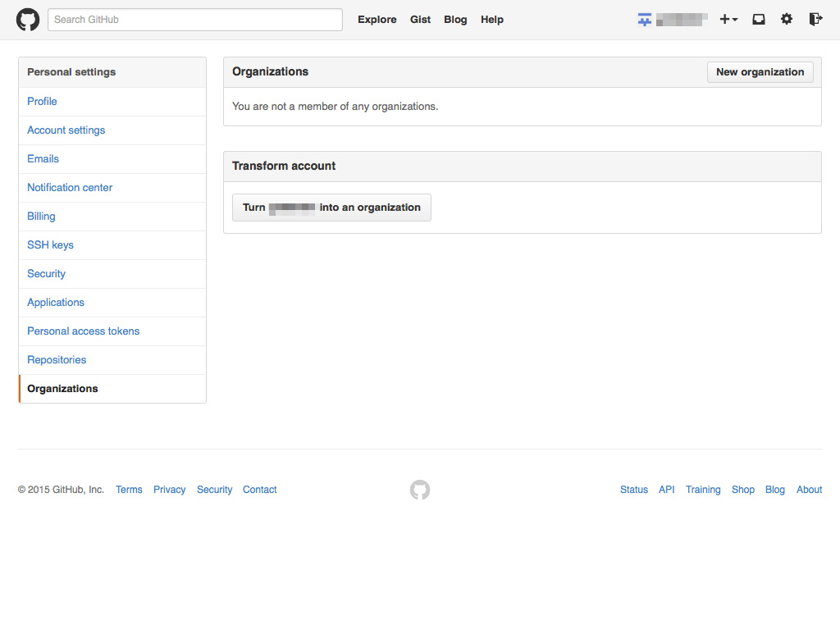Screen dimensions: 840x630
Task: Click the user avatar in the header
Action: click(x=645, y=20)
